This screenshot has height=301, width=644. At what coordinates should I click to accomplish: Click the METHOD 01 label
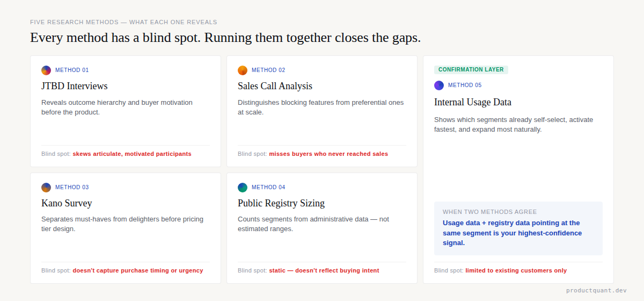(72, 70)
